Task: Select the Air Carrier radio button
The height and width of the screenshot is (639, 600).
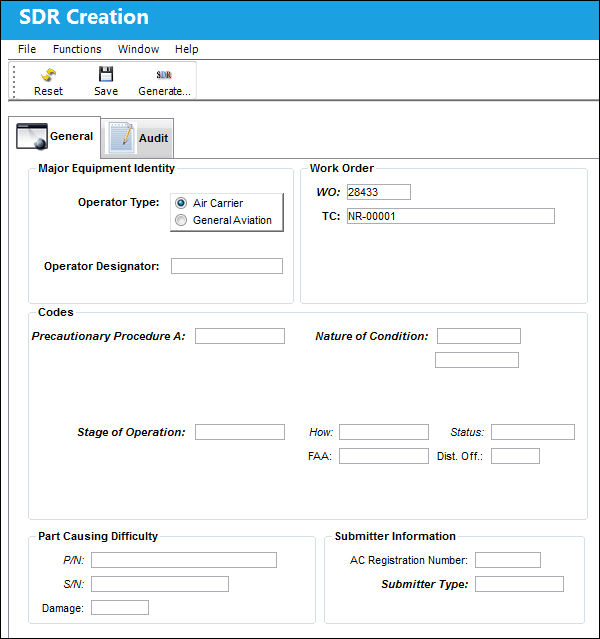Action: 181,203
